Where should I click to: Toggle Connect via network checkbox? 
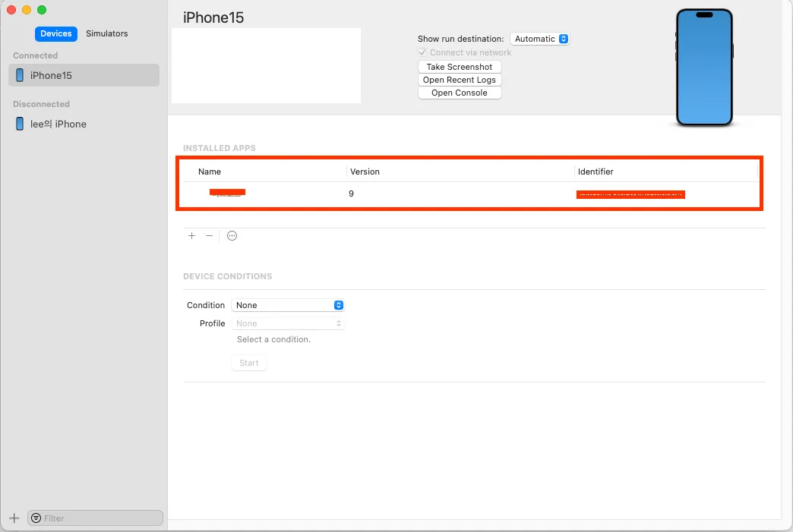tap(422, 52)
